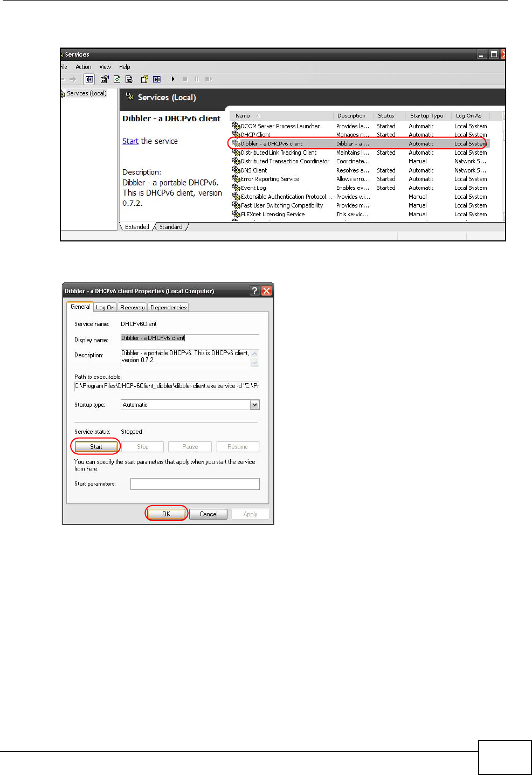Click the Pause Service toolbar icon
The image size is (532, 775).
point(197,79)
